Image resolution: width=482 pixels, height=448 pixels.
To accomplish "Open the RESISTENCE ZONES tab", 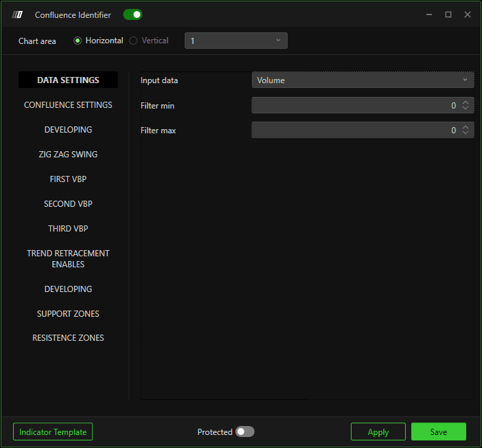I will pyautogui.click(x=68, y=338).
